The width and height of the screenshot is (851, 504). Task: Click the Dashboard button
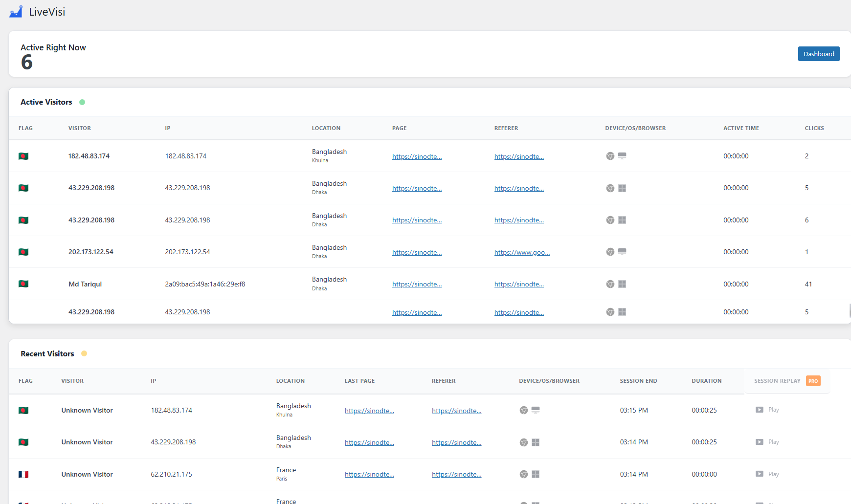[x=818, y=54]
